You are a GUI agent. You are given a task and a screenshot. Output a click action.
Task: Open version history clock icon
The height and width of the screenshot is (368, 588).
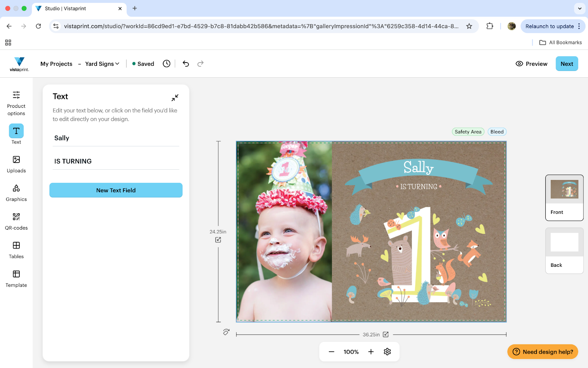166,64
